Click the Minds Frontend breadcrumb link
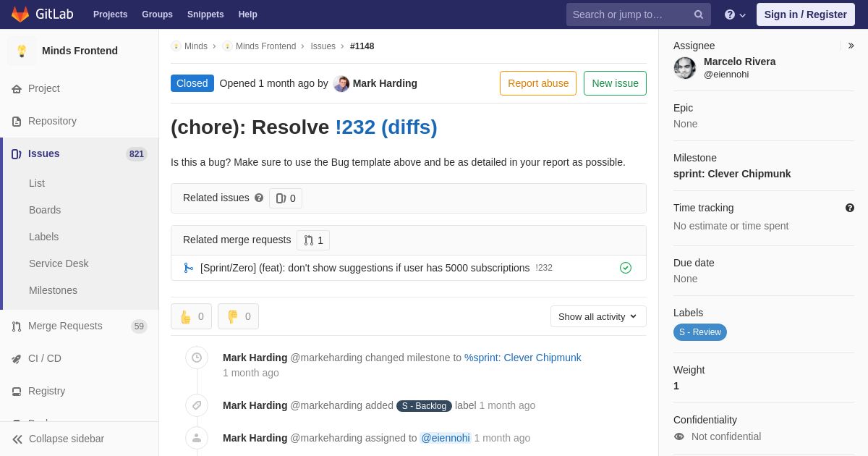The height and width of the screenshot is (456, 868). [265, 46]
